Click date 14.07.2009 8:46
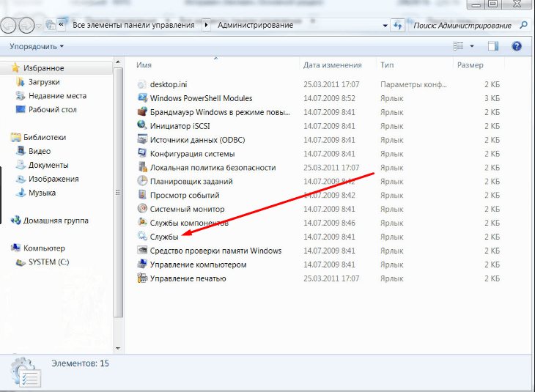 329,223
